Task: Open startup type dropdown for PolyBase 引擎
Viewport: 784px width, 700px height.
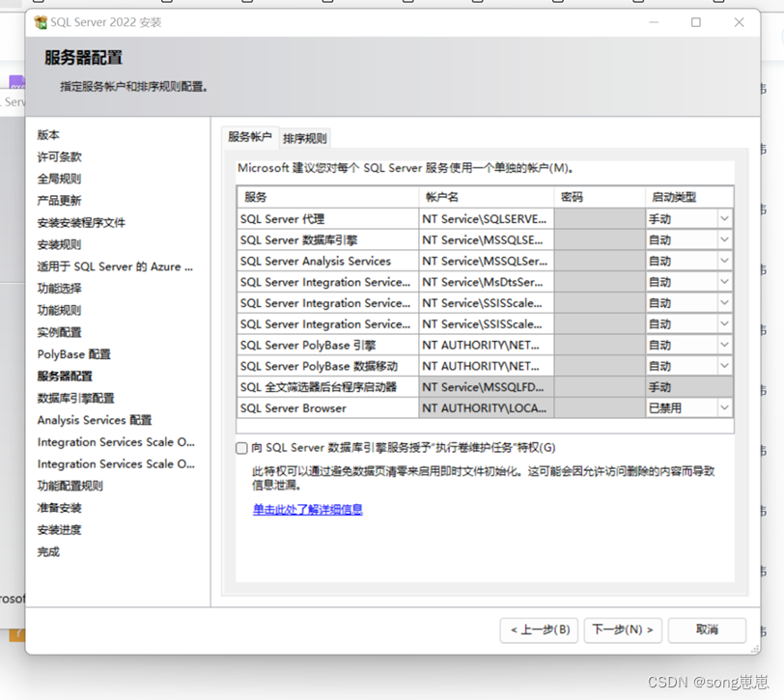Action: (x=724, y=345)
